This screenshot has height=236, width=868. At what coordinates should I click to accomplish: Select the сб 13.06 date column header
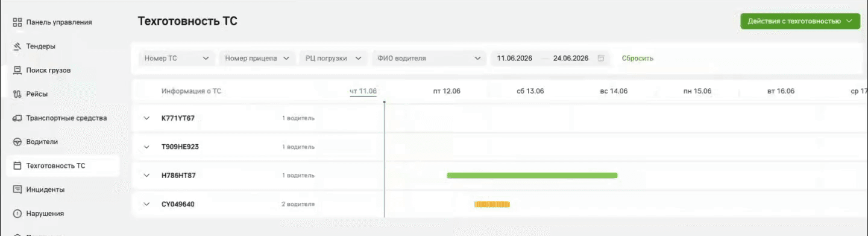pos(530,91)
